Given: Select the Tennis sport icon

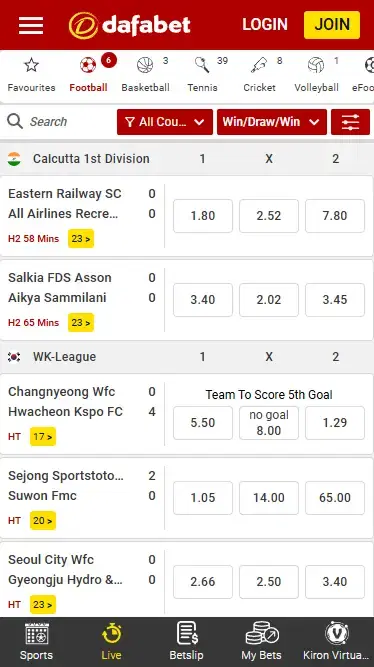Looking at the screenshot, I should 202,65.
